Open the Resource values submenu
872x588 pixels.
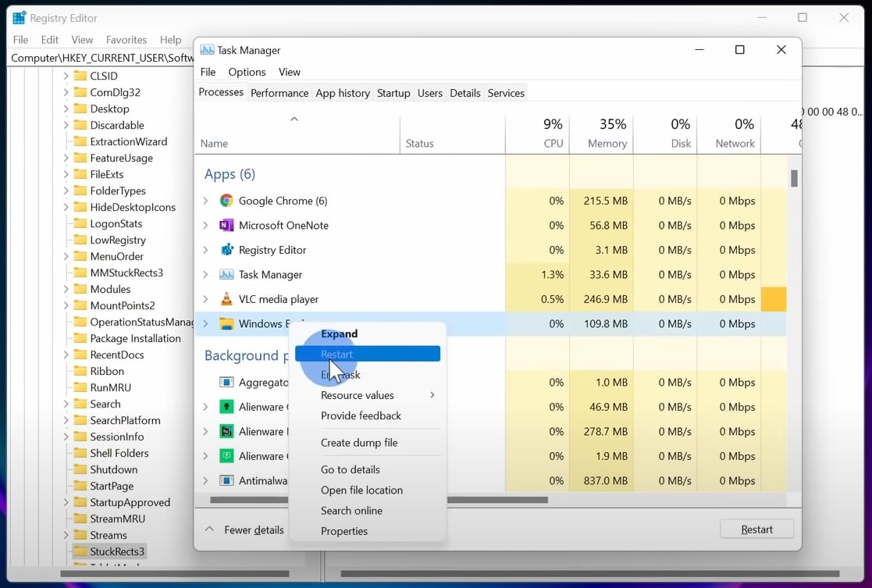[x=368, y=395]
